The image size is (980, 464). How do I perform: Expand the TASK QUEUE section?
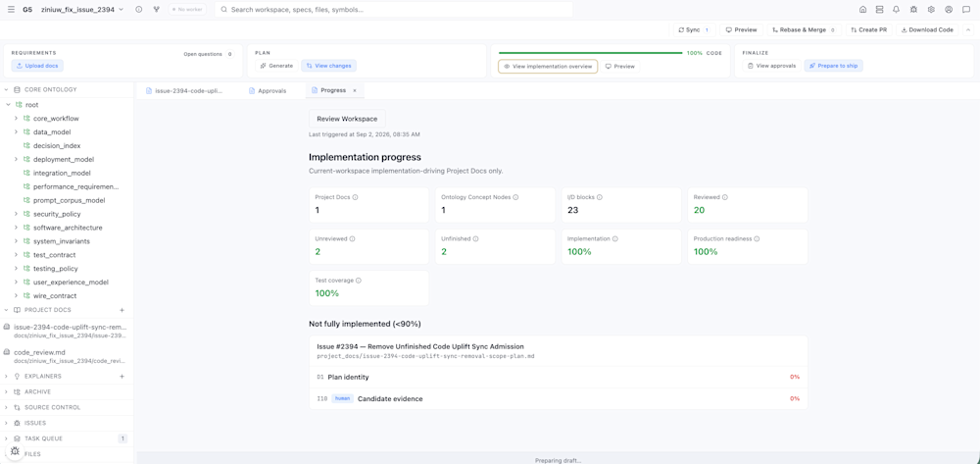pyautogui.click(x=6, y=438)
